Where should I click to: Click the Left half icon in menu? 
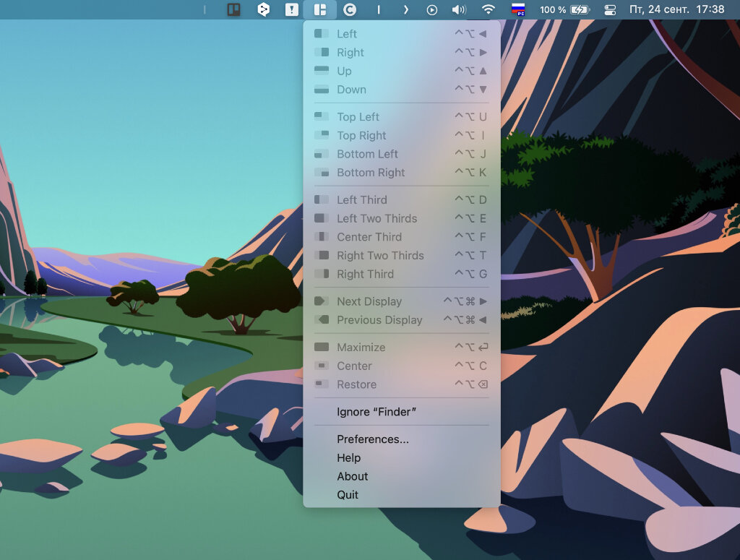(x=322, y=33)
